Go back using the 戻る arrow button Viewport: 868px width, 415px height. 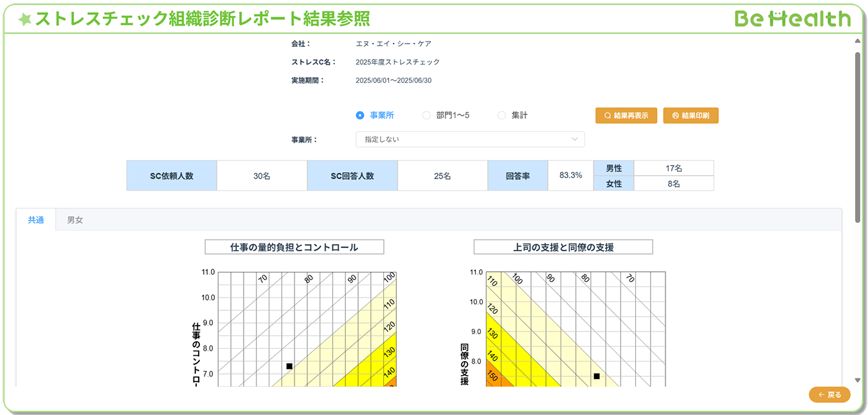tap(829, 394)
